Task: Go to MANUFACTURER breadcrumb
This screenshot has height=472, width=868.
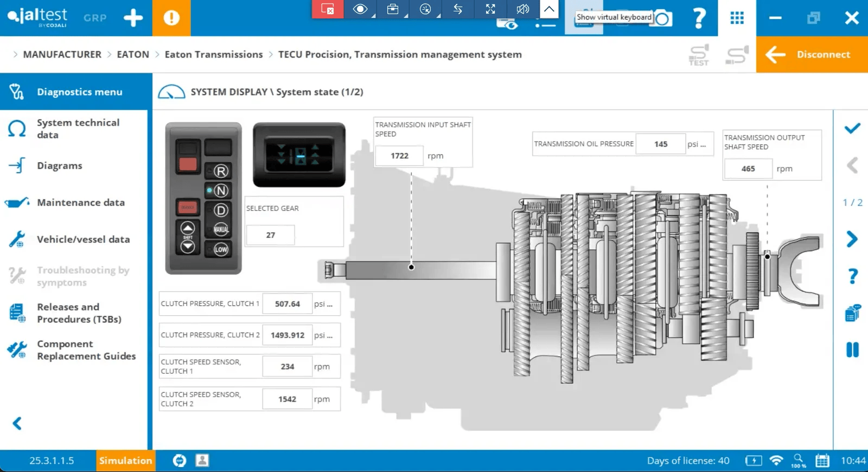Action: coord(62,54)
